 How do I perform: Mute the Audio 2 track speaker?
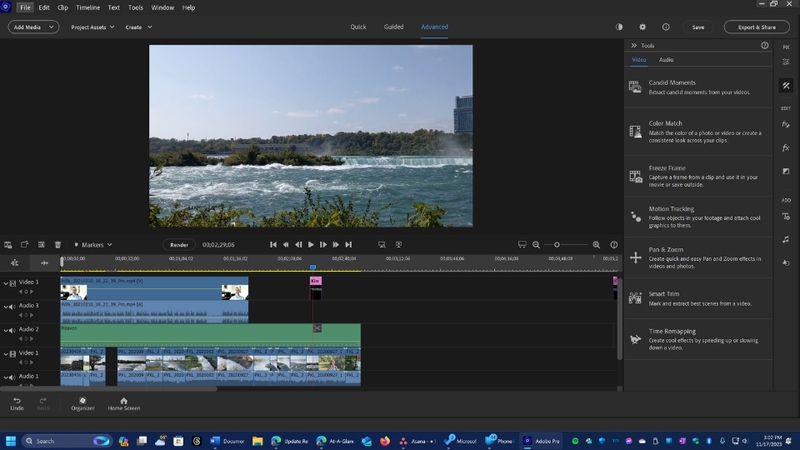click(x=12, y=330)
